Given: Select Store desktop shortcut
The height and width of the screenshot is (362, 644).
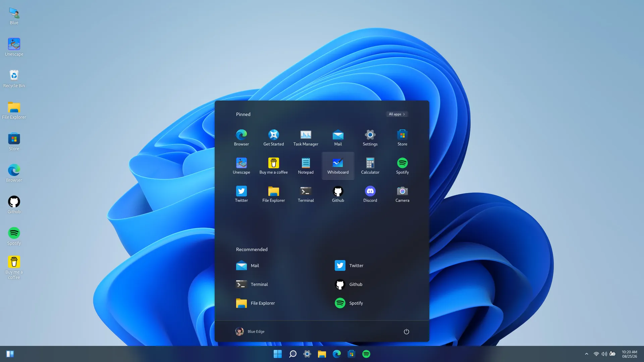Looking at the screenshot, I should 14,142.
